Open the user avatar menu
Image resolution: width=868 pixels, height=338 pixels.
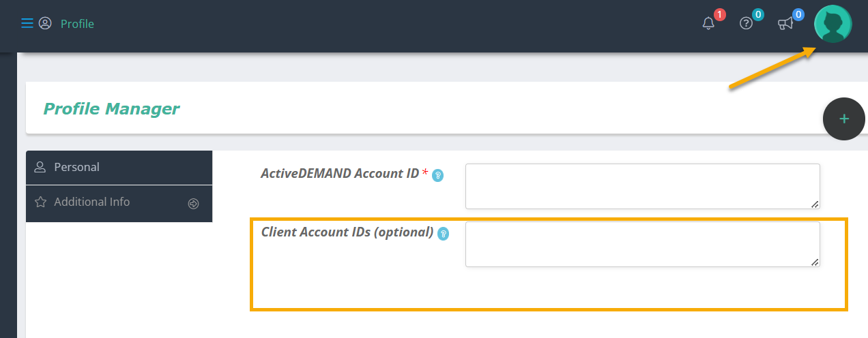click(833, 24)
